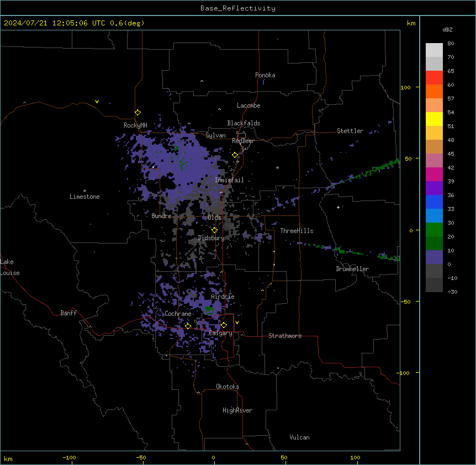Click the RedDeer city label
Image resolution: width=476 pixels, height=465 pixels.
point(243,141)
